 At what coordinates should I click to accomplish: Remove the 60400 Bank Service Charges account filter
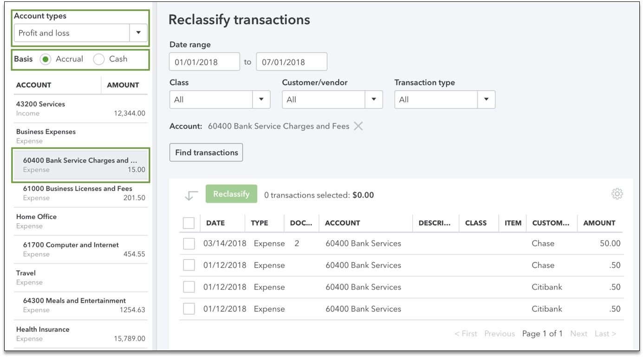point(358,126)
